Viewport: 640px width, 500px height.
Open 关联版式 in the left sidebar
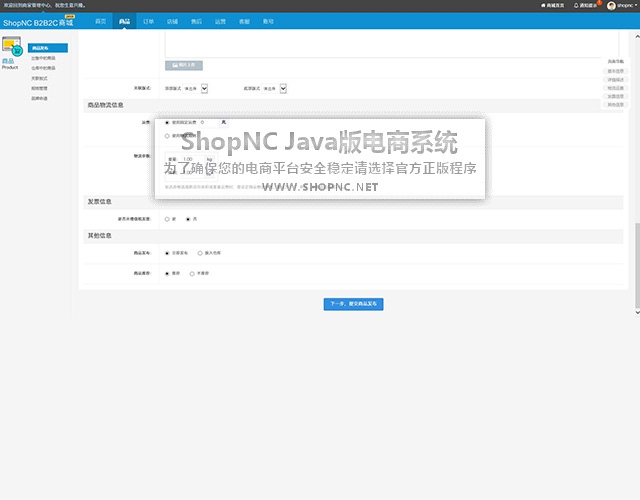pyautogui.click(x=40, y=78)
